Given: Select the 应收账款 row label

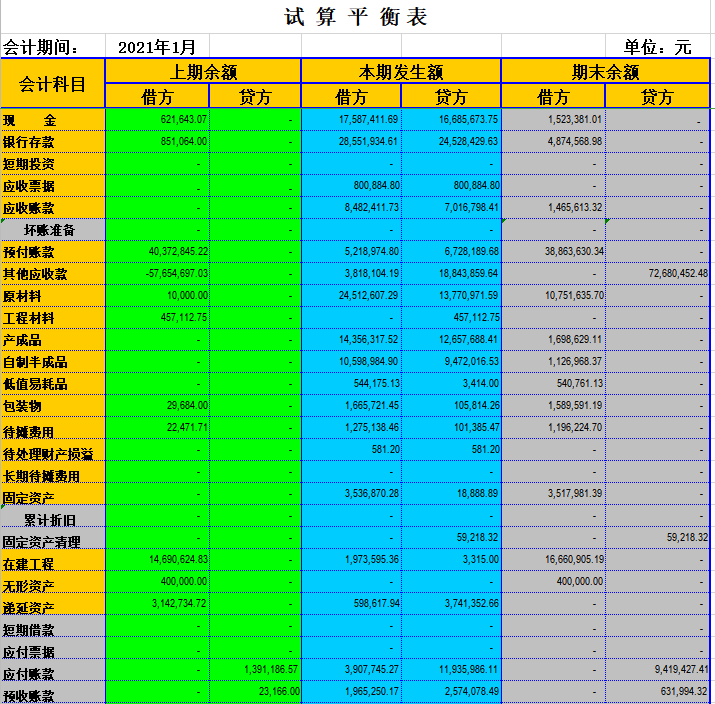Looking at the screenshot, I should (x=53, y=208).
